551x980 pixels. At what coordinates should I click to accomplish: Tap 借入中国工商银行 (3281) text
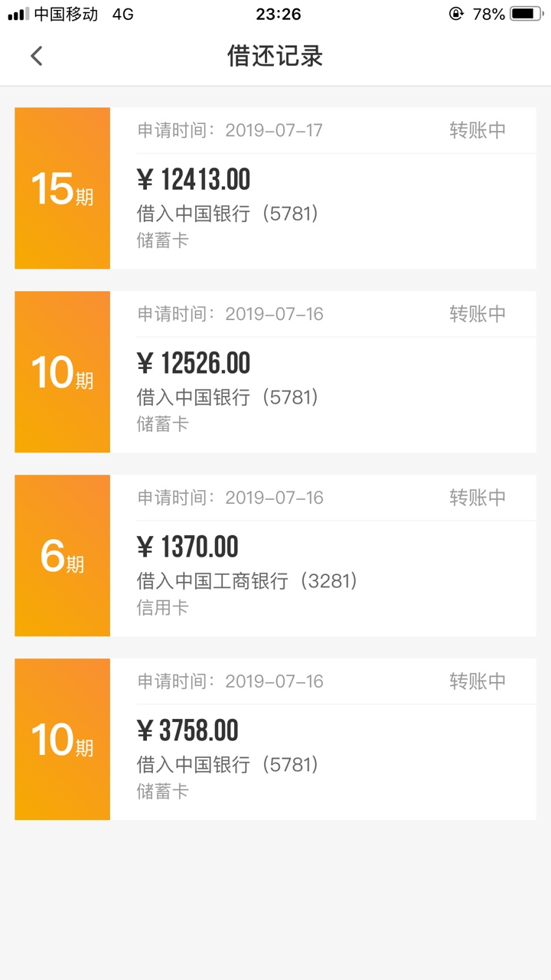pyautogui.click(x=247, y=581)
